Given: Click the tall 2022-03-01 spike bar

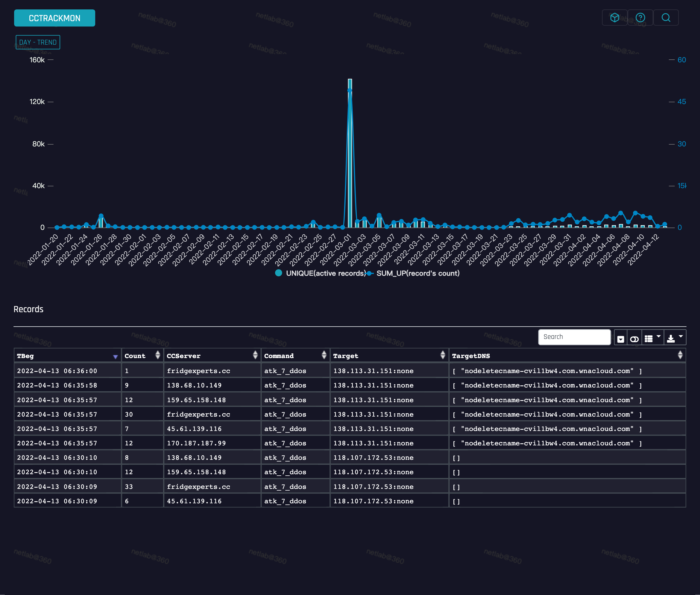Looking at the screenshot, I should [x=350, y=153].
